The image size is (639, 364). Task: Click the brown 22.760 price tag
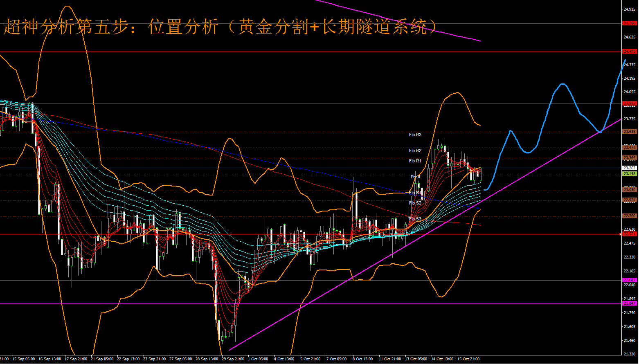(x=629, y=216)
